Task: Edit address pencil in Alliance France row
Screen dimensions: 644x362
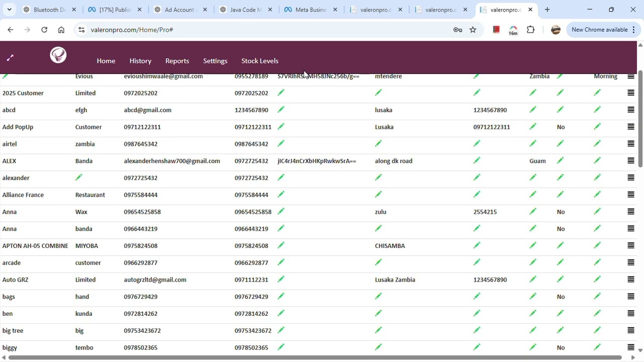Action: pos(378,195)
